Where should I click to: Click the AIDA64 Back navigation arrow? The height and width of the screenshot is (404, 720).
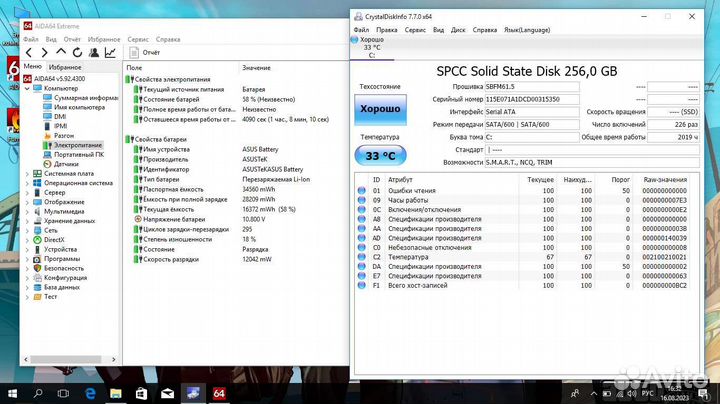click(29, 52)
